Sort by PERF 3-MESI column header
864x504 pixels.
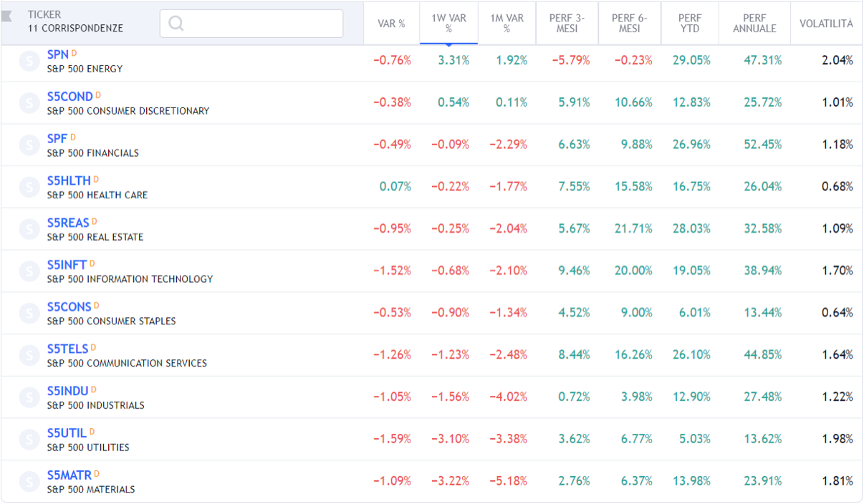pyautogui.click(x=567, y=23)
